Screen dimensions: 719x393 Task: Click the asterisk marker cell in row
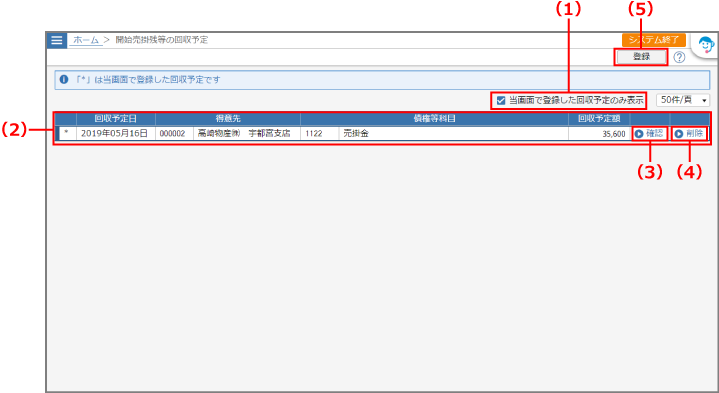pos(67,133)
